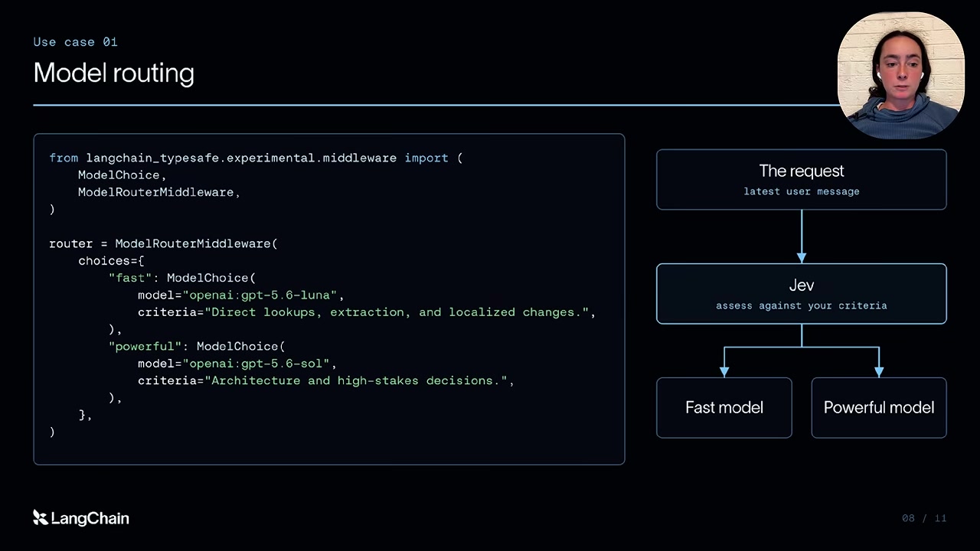Click the 'latest user message' caption
The image size is (980, 551).
point(802,191)
